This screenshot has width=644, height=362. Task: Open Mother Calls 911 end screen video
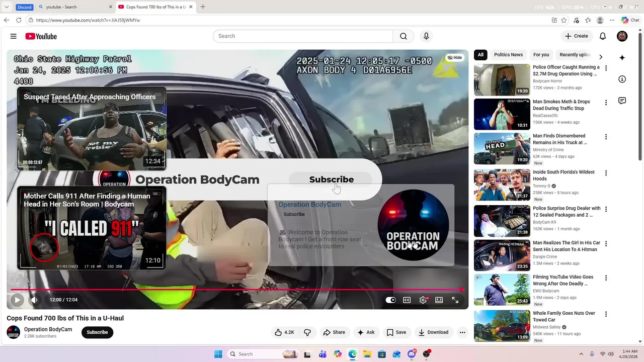coord(92,228)
